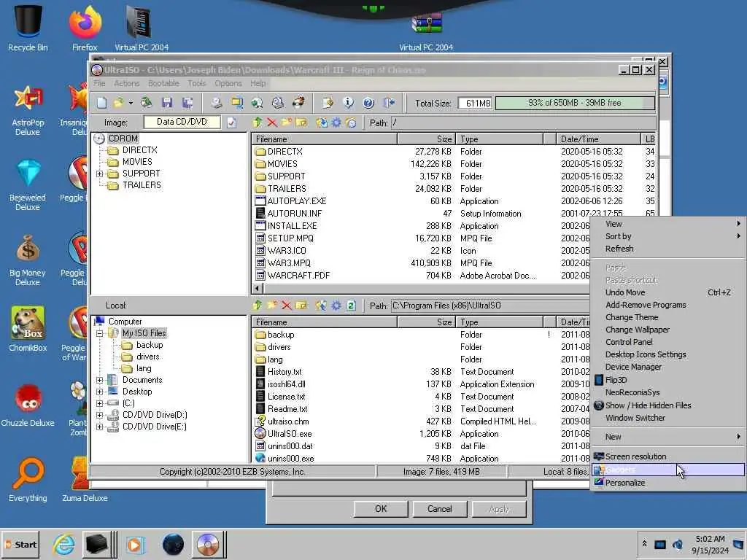Collapse the My ISO Files tree node
The height and width of the screenshot is (560, 747).
(99, 333)
